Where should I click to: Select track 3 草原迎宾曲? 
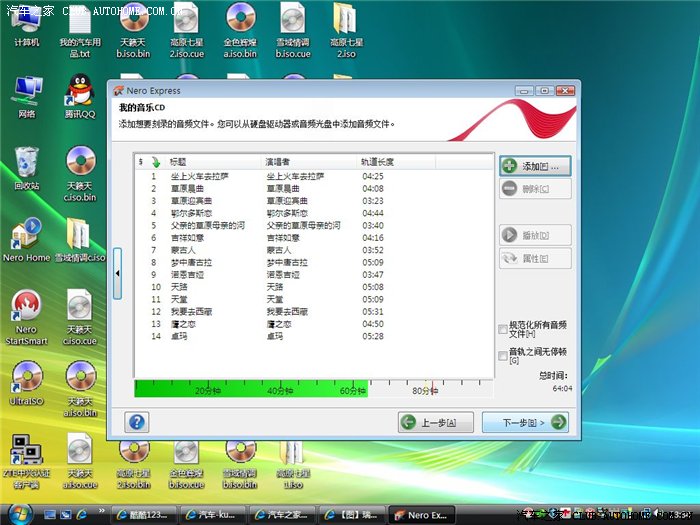point(312,201)
